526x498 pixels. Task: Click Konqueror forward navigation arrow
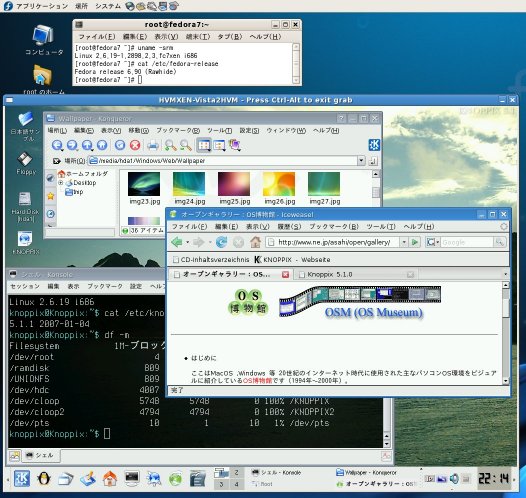72,145
